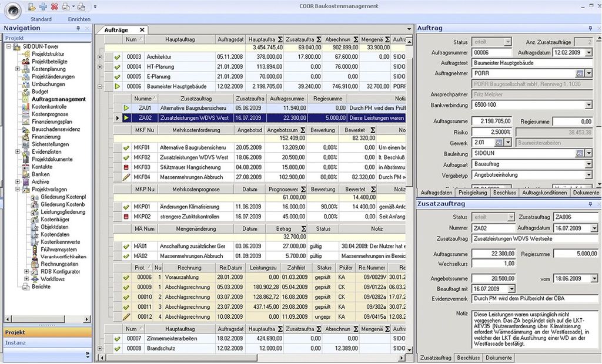Switch to the Einrichten ribbon tab

point(79,19)
